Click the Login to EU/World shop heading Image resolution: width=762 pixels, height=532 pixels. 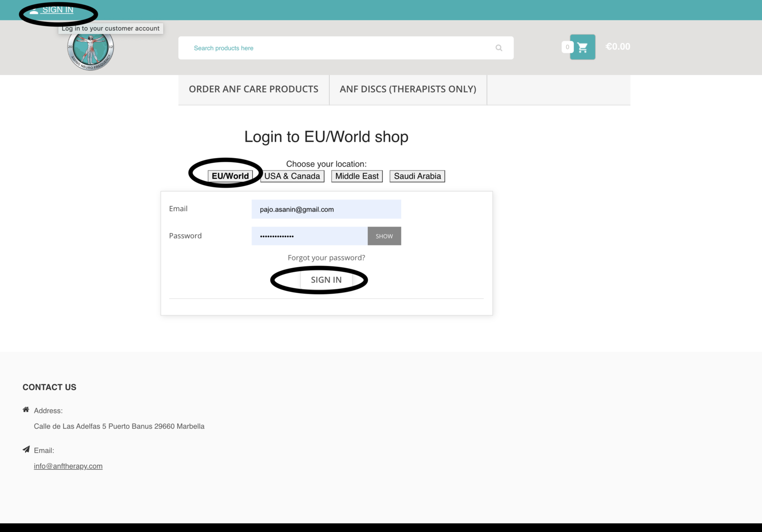pyautogui.click(x=326, y=137)
